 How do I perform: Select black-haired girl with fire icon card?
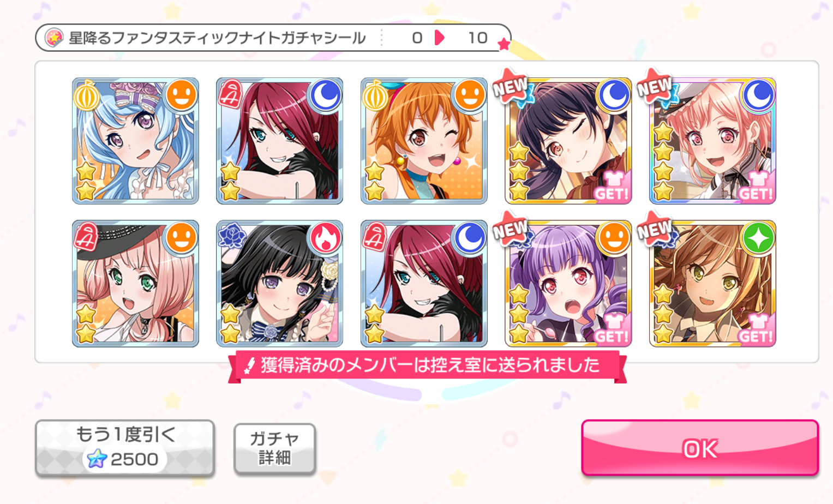pyautogui.click(x=279, y=283)
